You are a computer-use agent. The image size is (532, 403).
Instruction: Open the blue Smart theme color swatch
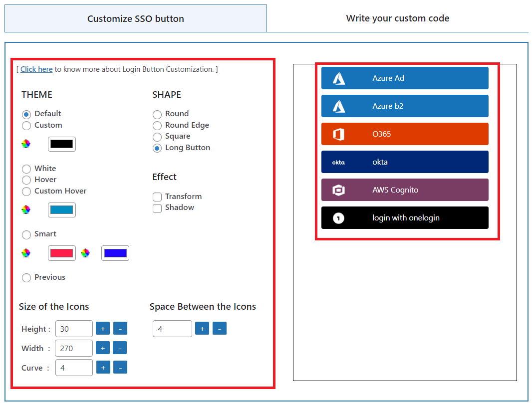click(115, 253)
